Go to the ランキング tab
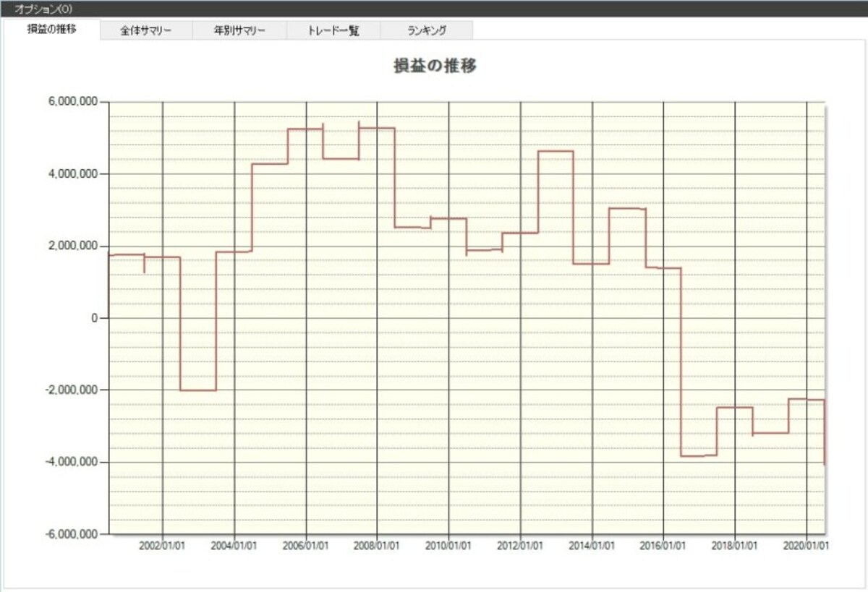 point(427,31)
